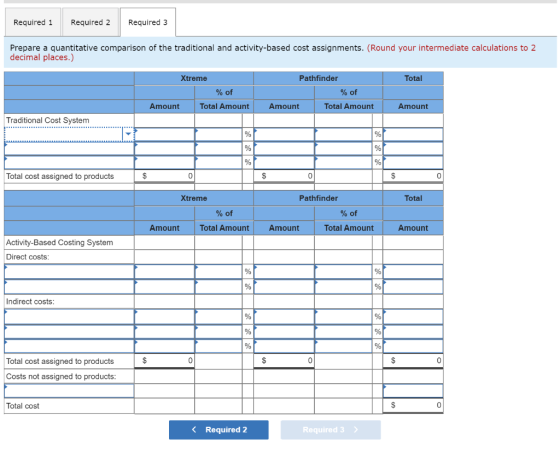Click the Direct costs: row label
The width and height of the screenshot is (560, 457).
click(28, 257)
